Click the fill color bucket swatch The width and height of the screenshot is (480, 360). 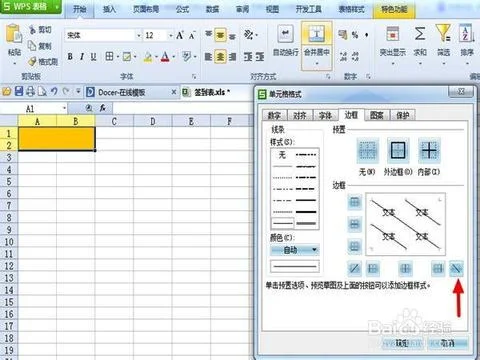pos(148,57)
